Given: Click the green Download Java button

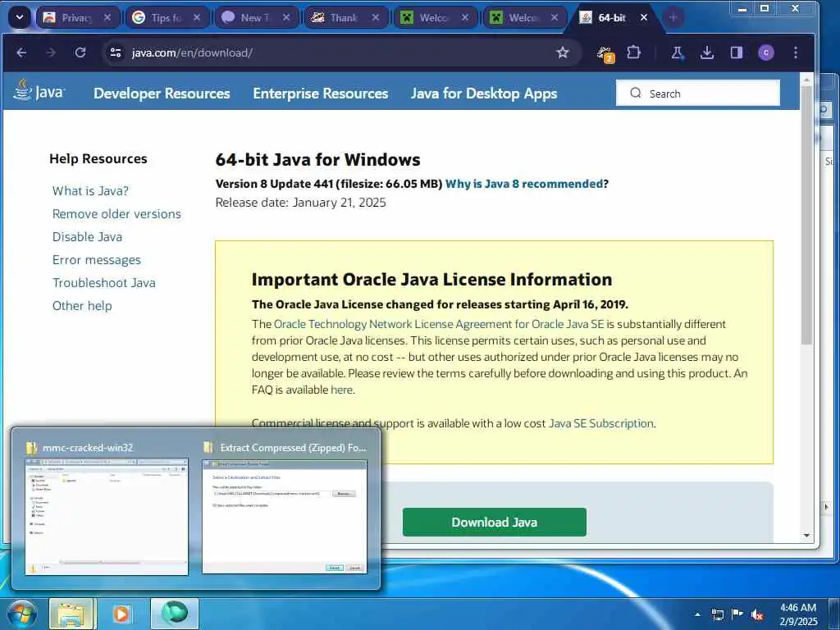Looking at the screenshot, I should pyautogui.click(x=495, y=523).
